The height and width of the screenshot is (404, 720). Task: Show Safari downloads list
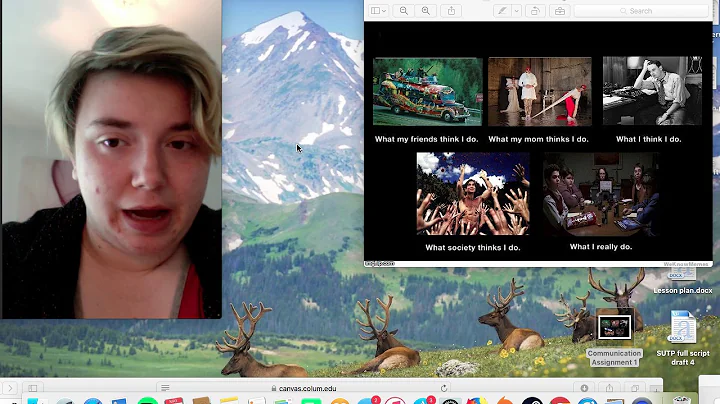(x=584, y=388)
